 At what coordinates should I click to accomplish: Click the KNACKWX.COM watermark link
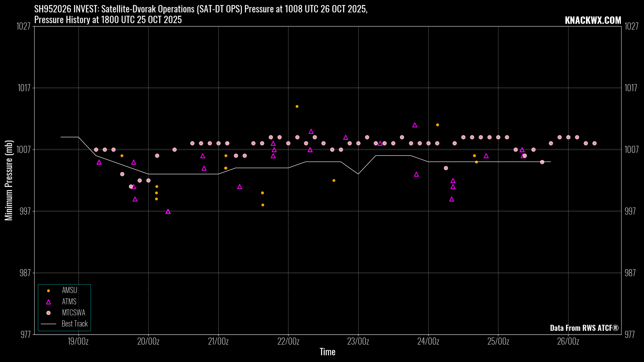(593, 20)
